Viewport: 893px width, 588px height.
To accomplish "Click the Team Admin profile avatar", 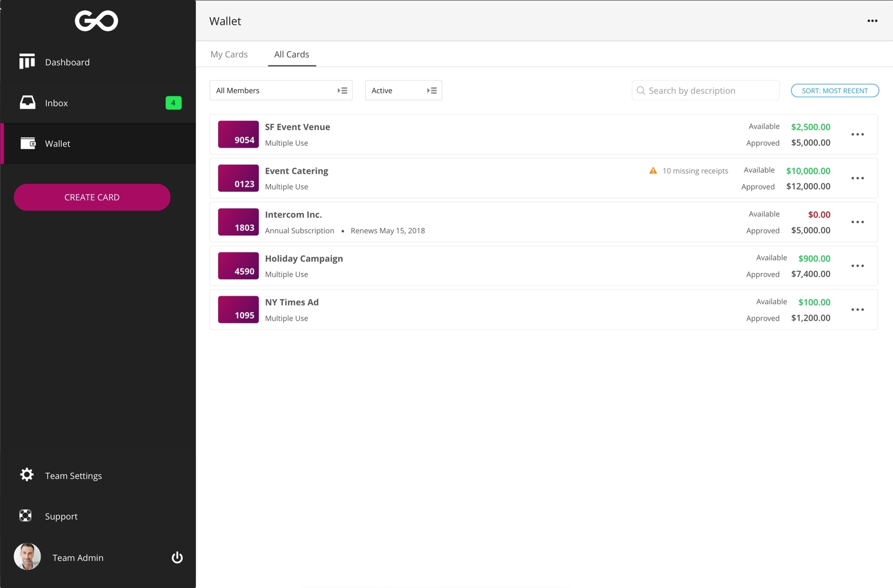I will point(27,557).
